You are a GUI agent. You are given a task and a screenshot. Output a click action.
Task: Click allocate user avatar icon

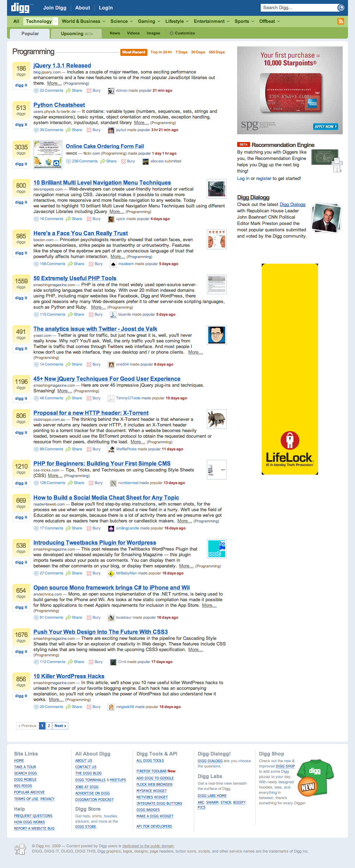145,161
